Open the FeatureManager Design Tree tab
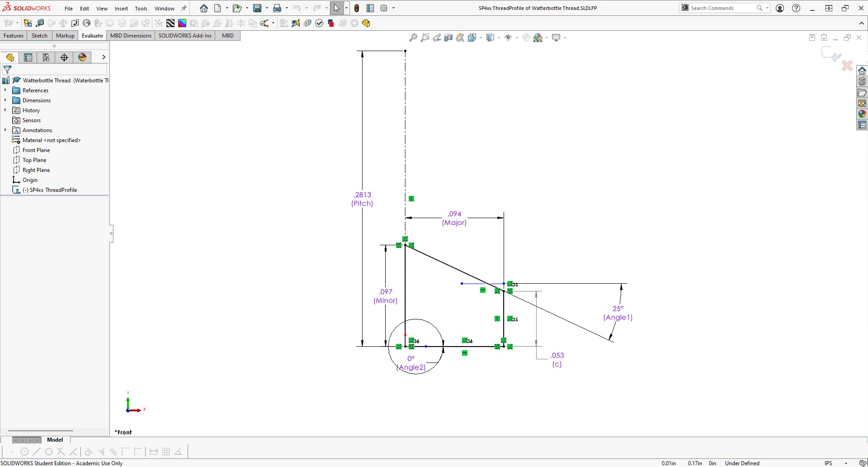This screenshot has width=868, height=467. coord(10,57)
